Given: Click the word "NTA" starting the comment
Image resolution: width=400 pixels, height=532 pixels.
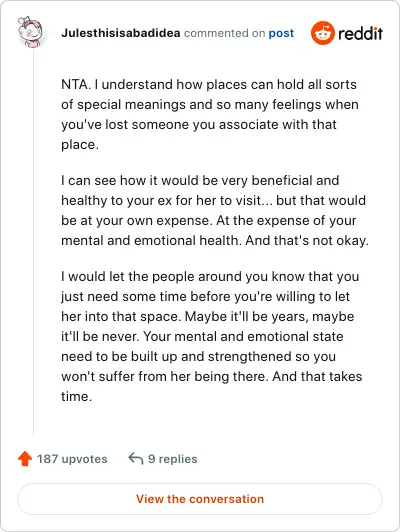Looking at the screenshot, I should (75, 84).
